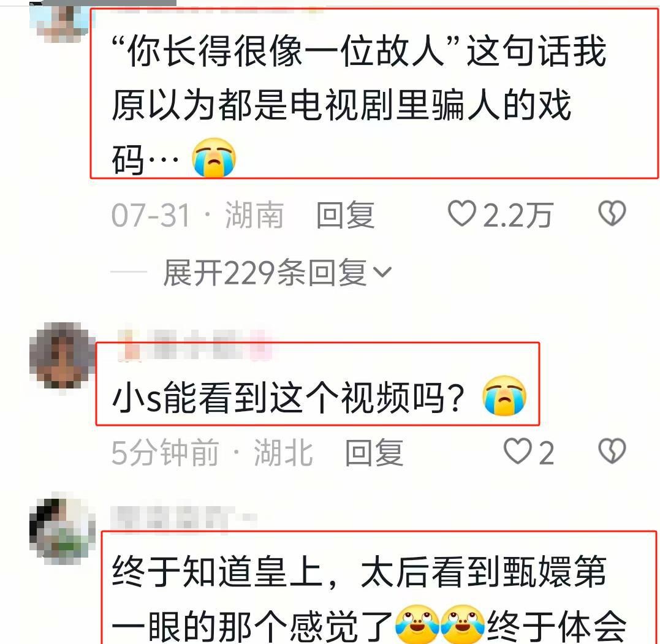Tap the crying emoji after 视频吗

pyautogui.click(x=505, y=396)
